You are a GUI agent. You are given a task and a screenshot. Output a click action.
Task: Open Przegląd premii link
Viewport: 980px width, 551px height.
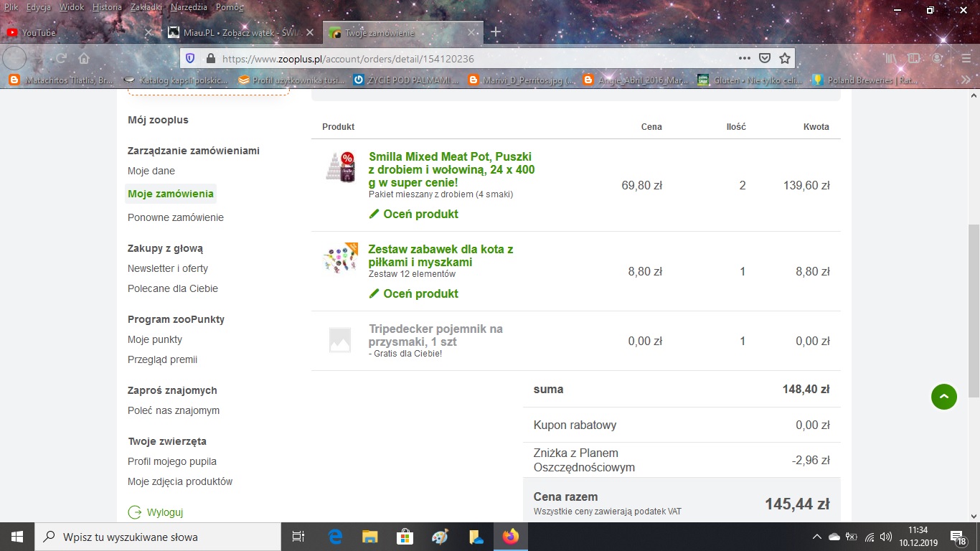pos(162,359)
